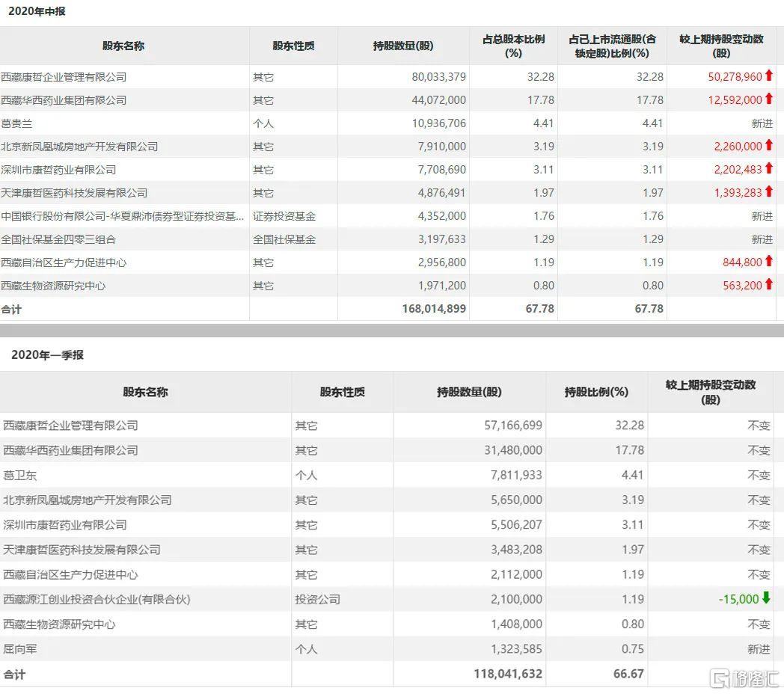The width and height of the screenshot is (784, 694).
Task: Click the value 7,811,933
Action: pos(516,475)
